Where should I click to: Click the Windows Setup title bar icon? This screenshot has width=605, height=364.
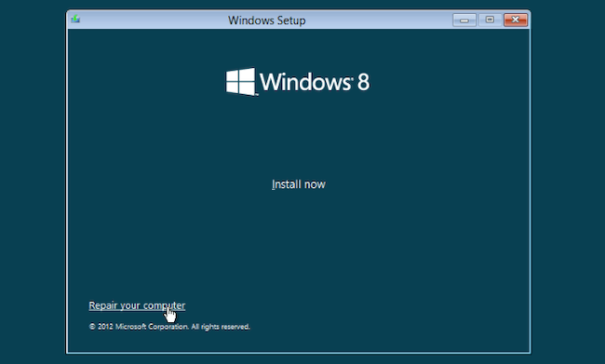pyautogui.click(x=75, y=19)
